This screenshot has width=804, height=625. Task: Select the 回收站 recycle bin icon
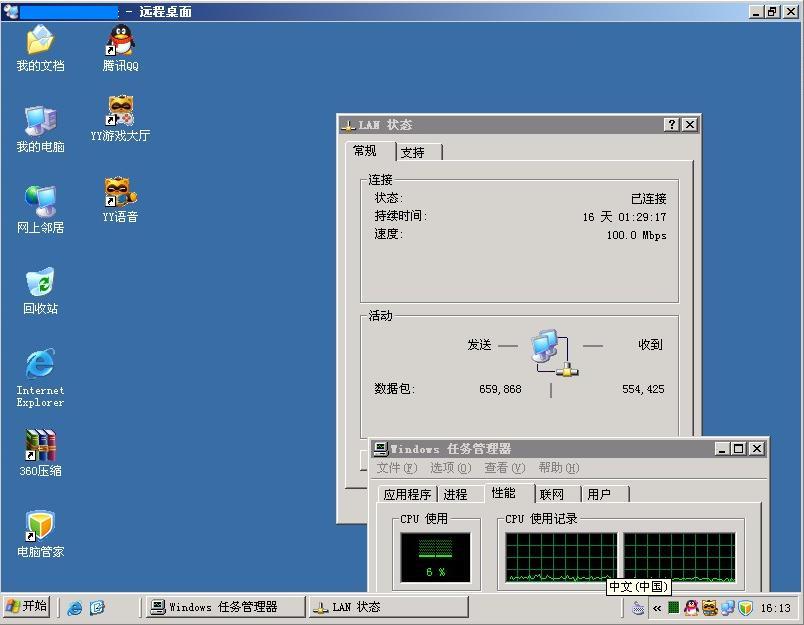click(x=40, y=285)
